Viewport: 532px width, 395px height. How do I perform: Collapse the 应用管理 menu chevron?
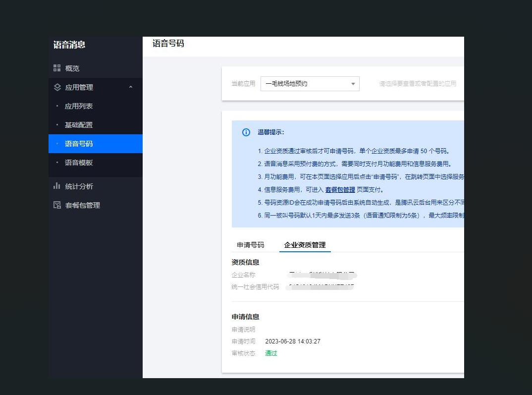(x=131, y=87)
